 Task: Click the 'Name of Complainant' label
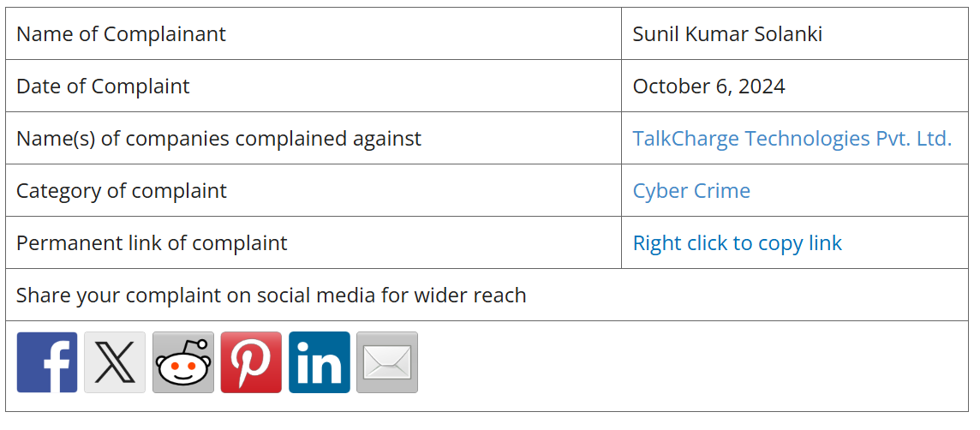(121, 34)
